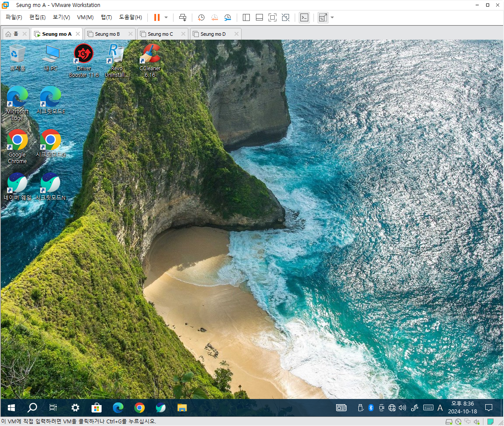Click the hard disk device status icon
Viewport: 504px width, 426px height.
tap(449, 422)
